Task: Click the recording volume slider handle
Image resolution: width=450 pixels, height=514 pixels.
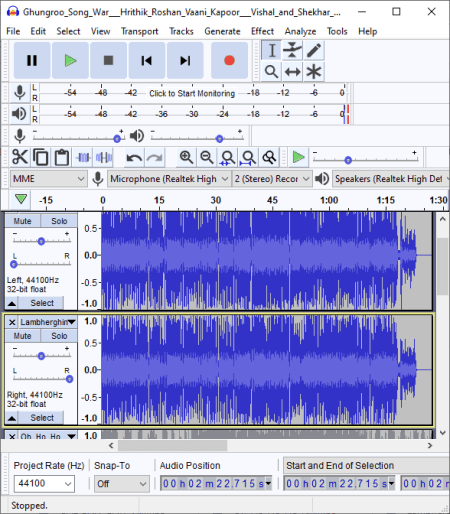Action: (x=117, y=139)
